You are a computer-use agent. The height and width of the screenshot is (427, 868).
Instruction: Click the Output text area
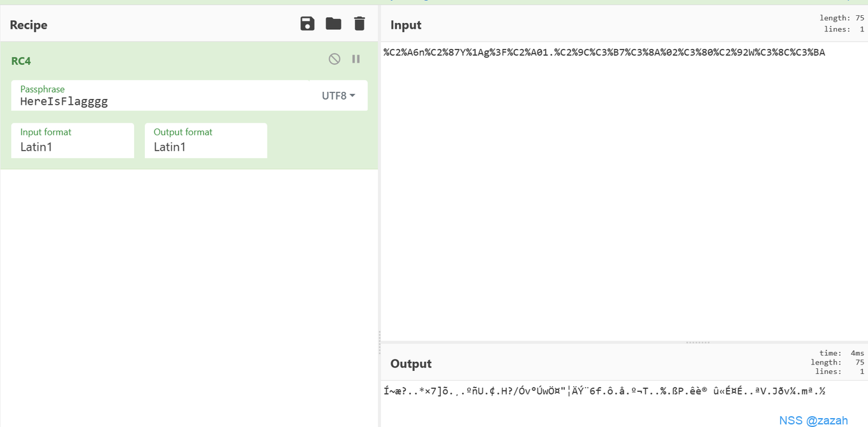coord(624,403)
